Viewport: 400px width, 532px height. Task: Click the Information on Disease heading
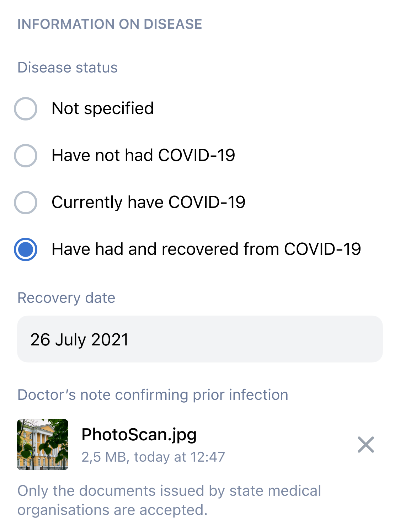tap(110, 24)
